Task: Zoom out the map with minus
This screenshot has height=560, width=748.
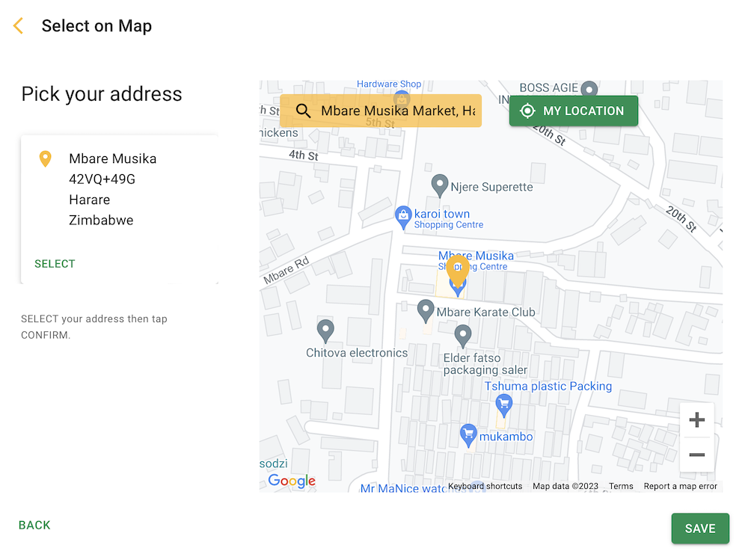Action: pos(696,455)
